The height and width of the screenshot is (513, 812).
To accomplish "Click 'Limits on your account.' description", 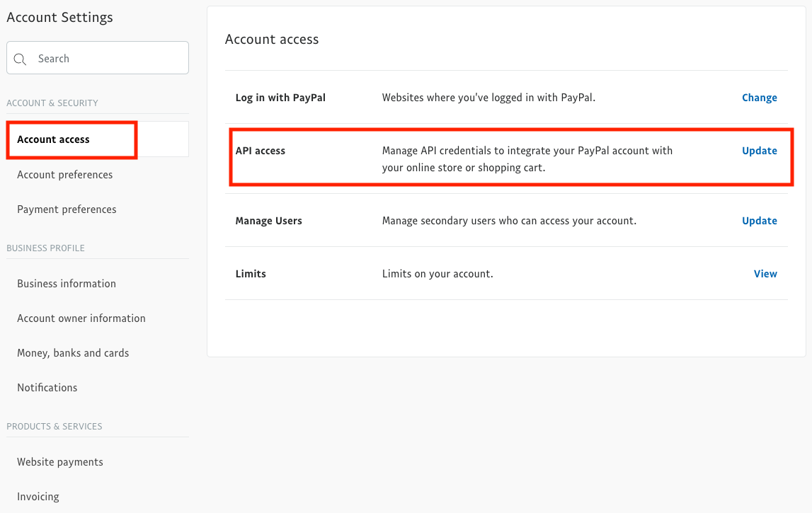I will click(438, 274).
